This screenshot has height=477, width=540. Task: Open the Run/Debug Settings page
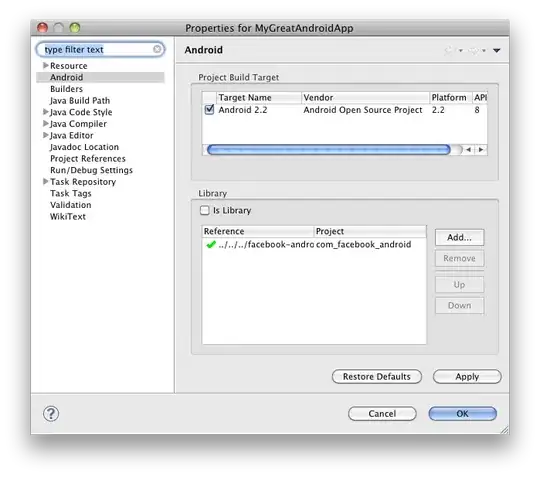click(91, 170)
